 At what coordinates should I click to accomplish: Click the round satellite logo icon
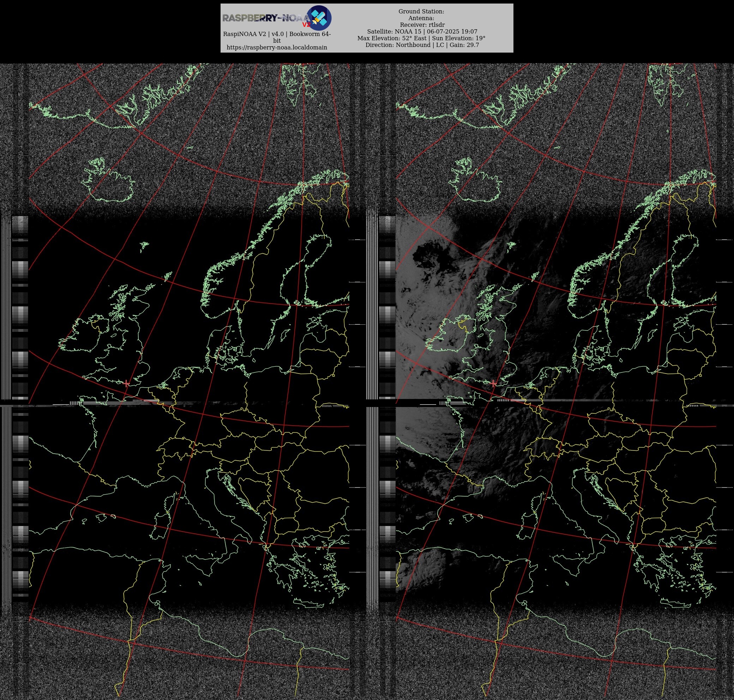(x=319, y=18)
